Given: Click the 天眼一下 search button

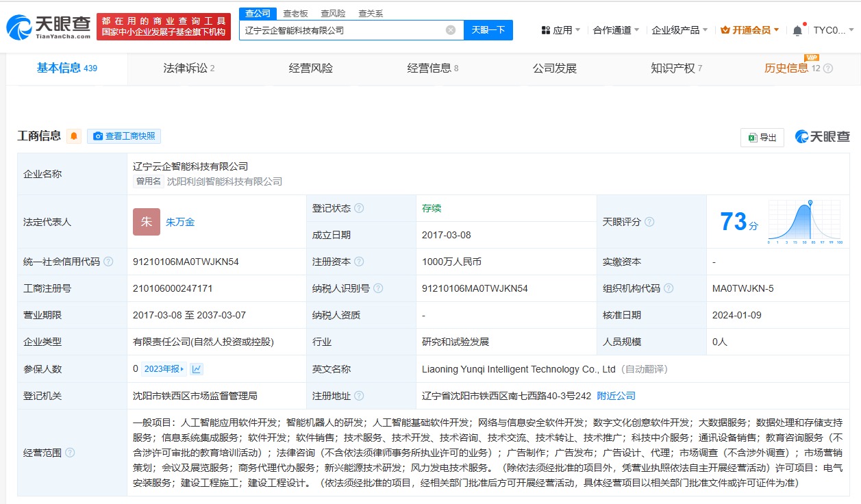Looking at the screenshot, I should click(x=488, y=30).
